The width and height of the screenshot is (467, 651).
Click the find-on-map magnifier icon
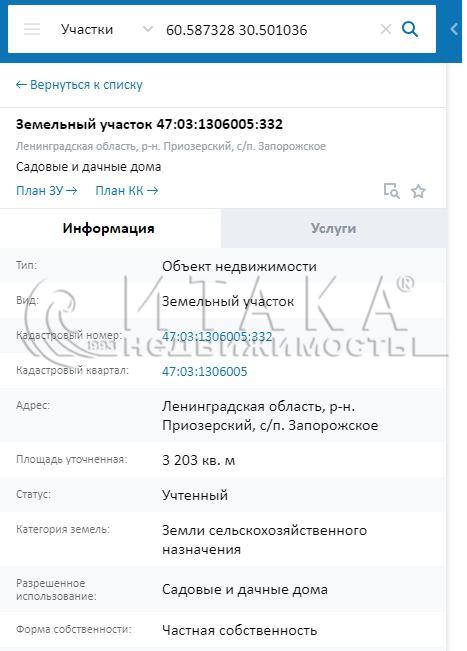tap(391, 191)
